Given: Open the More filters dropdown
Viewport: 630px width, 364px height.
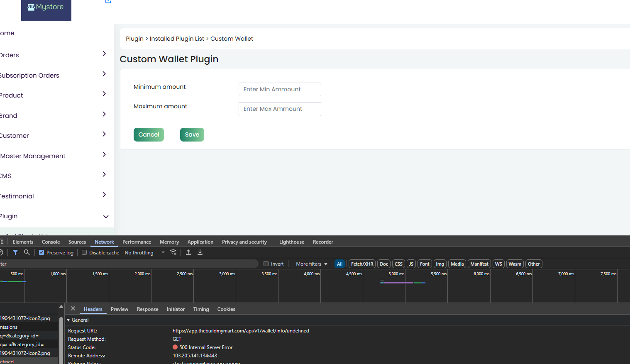Looking at the screenshot, I should [312, 264].
